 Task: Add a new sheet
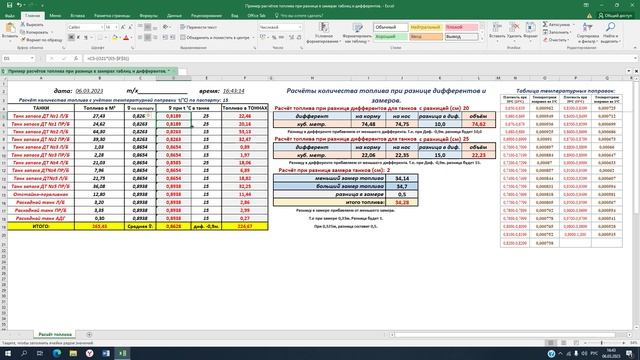coord(89,334)
